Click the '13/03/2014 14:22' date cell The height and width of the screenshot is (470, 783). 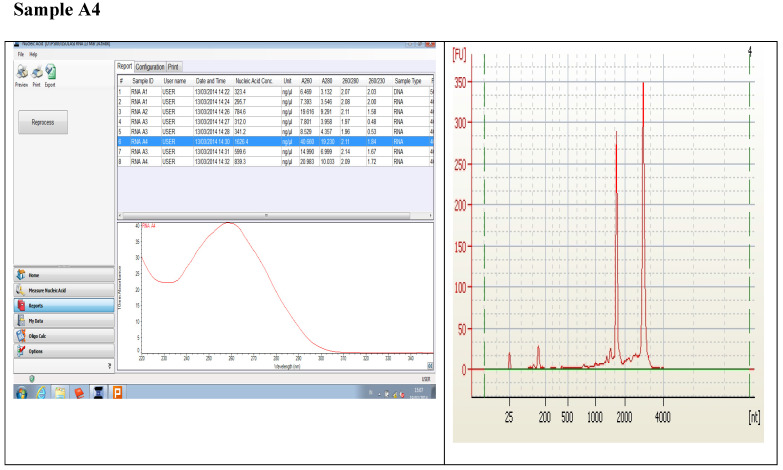212,92
